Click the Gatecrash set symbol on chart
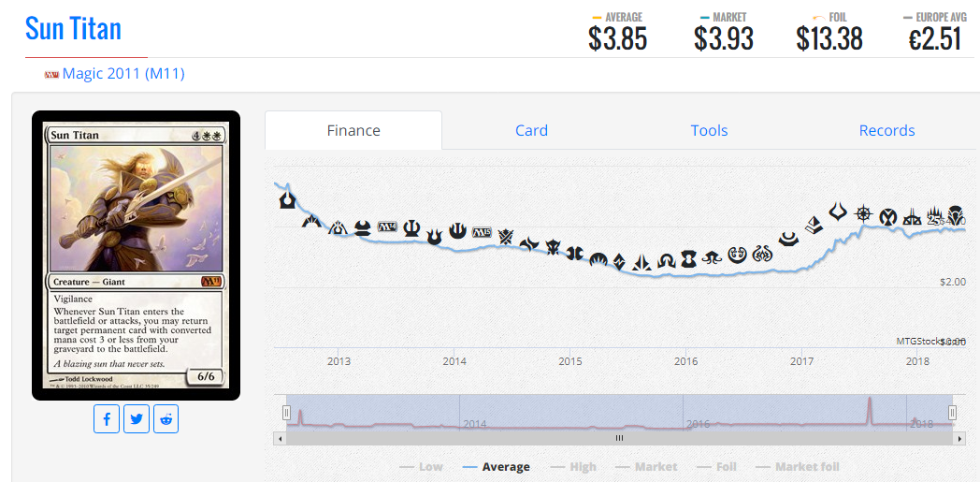 pos(311,221)
